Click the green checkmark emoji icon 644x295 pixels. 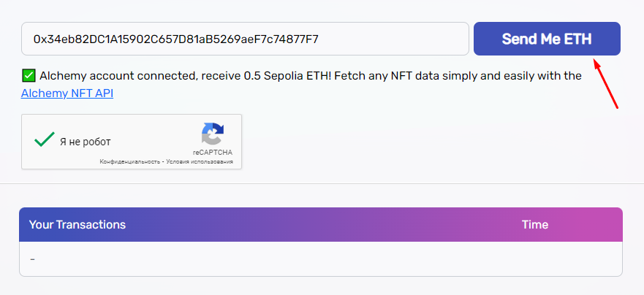(x=29, y=75)
